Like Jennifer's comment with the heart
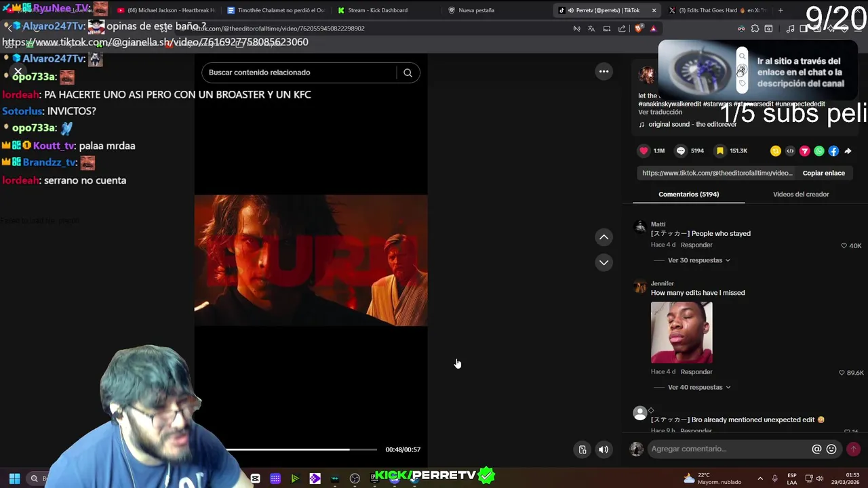The height and width of the screenshot is (488, 868). pos(842,373)
